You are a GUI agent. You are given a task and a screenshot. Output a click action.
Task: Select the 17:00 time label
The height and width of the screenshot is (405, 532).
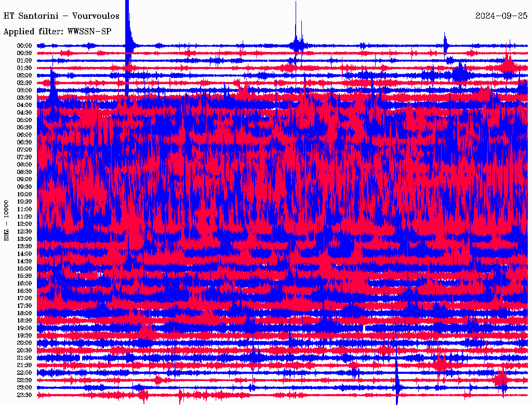pyautogui.click(x=24, y=299)
